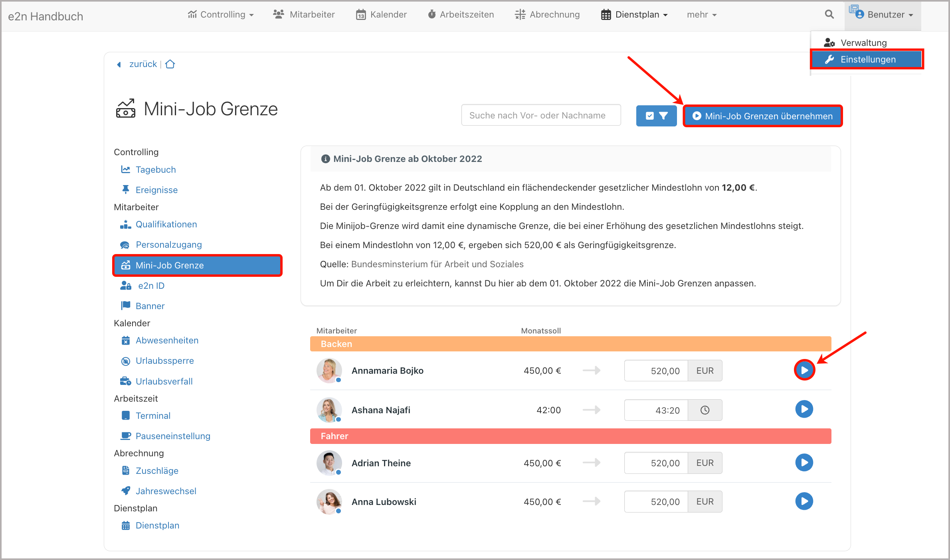Go to Zuschläge settings in sidebar

(x=157, y=471)
